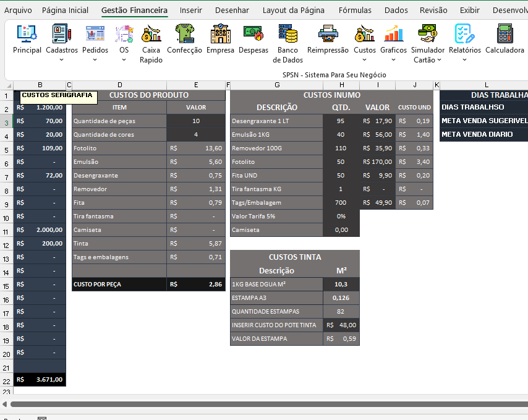This screenshot has width=528, height=420.
Task: Select Quantidade de peças value cell
Action: [196, 121]
